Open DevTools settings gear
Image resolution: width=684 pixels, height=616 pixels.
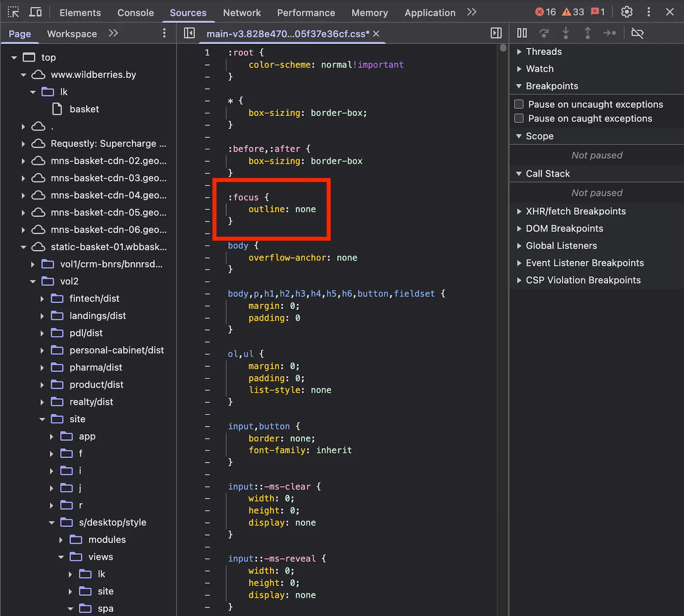pyautogui.click(x=627, y=12)
